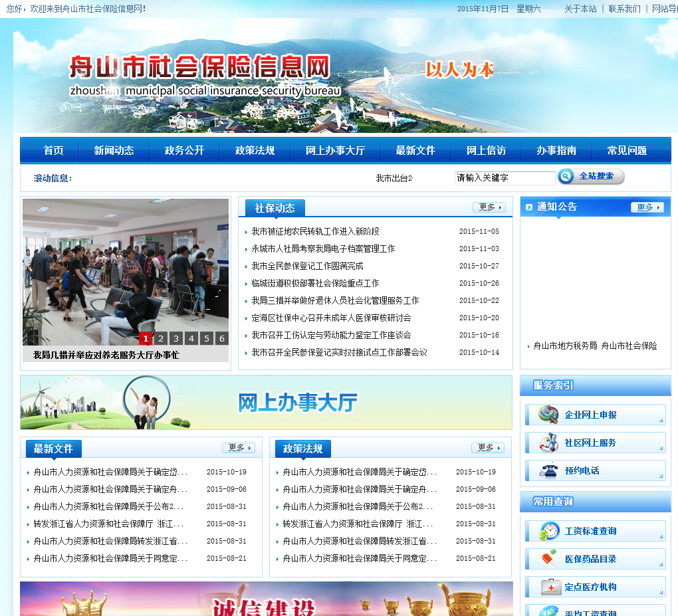Open caption 我局几措并举应对养老服务大厅办事忙
The image size is (678, 616).
click(x=106, y=355)
